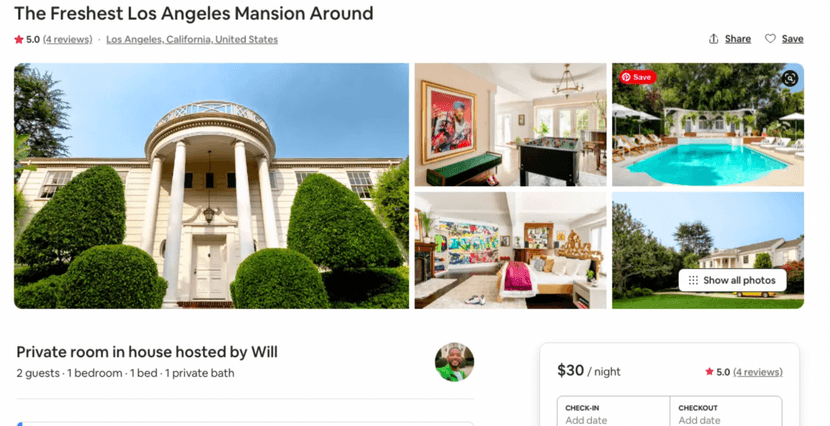Open the swimming pool photo
Screen dimensions: 830x426
708,125
